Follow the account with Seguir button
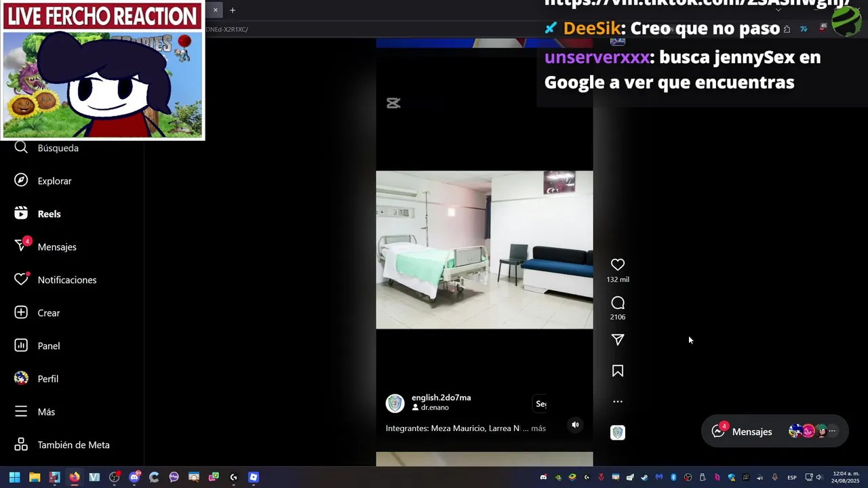 [x=540, y=404]
